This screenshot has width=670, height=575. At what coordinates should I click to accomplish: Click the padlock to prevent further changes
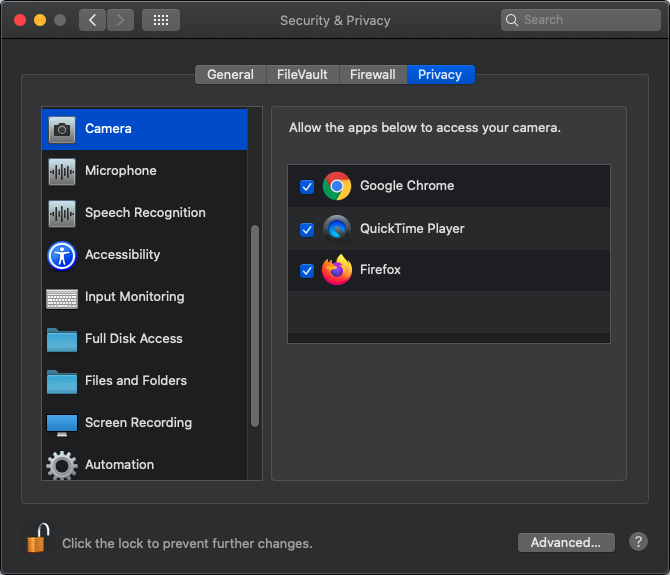click(38, 538)
